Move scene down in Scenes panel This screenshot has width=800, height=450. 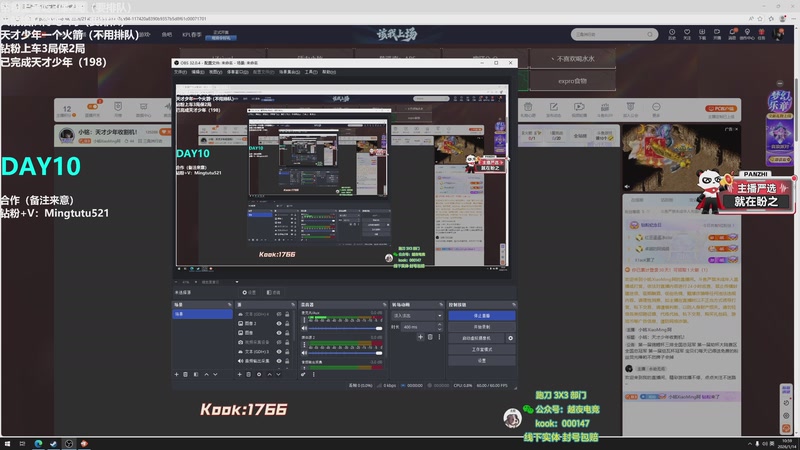click(215, 374)
